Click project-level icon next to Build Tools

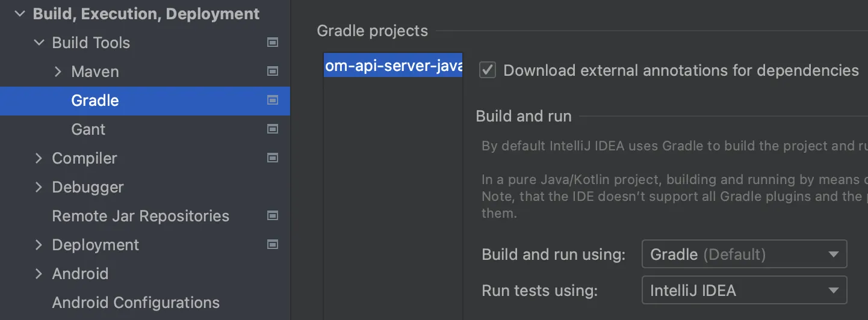click(273, 43)
